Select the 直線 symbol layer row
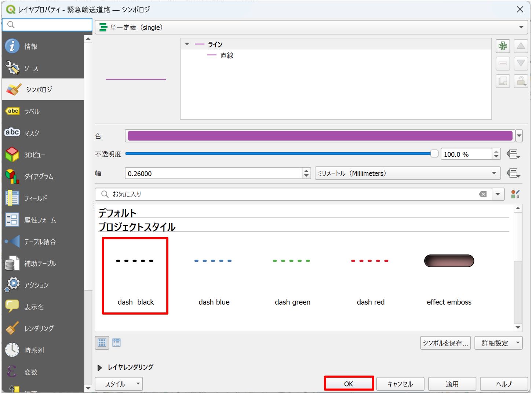This screenshot has width=532, height=395. [x=336, y=55]
